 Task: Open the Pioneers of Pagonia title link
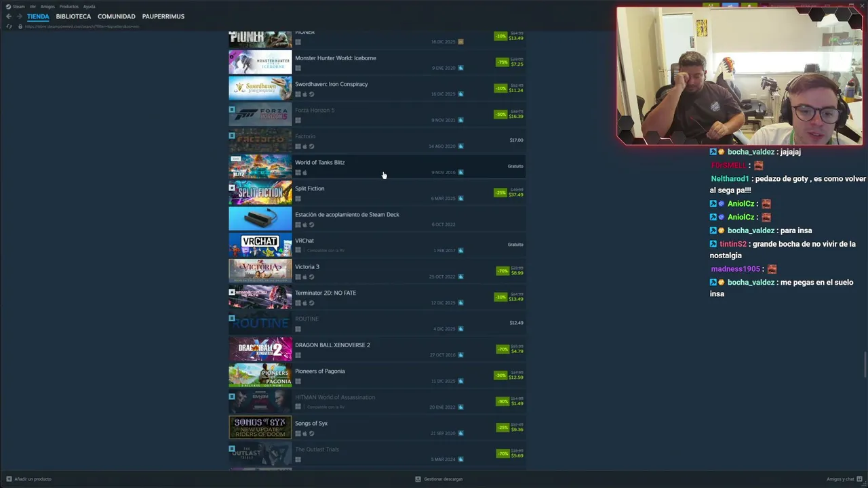[x=320, y=371]
